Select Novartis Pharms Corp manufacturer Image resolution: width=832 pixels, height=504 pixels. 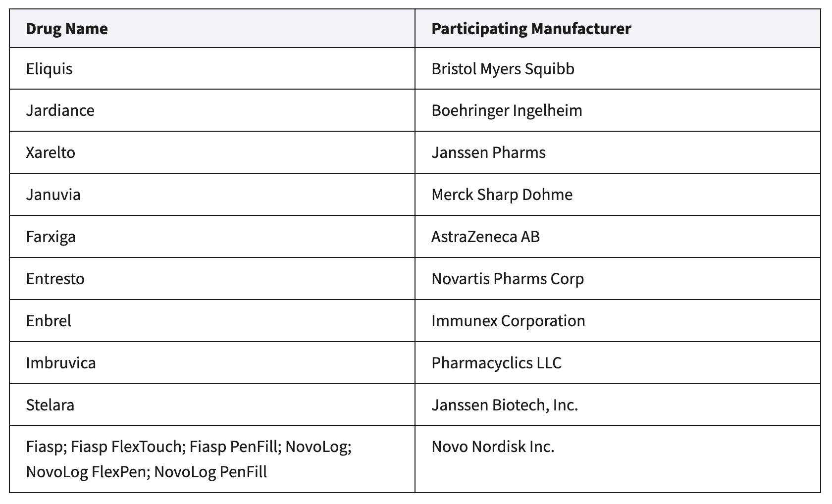508,279
